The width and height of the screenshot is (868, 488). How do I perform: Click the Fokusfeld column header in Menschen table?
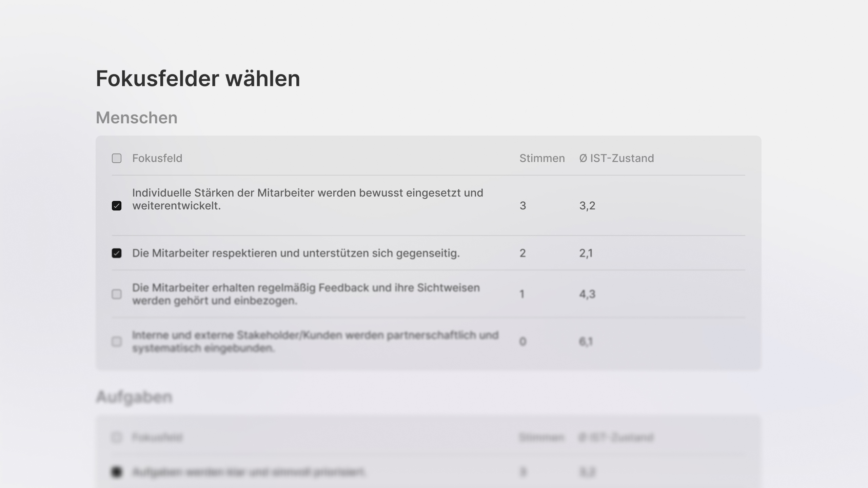pos(157,158)
